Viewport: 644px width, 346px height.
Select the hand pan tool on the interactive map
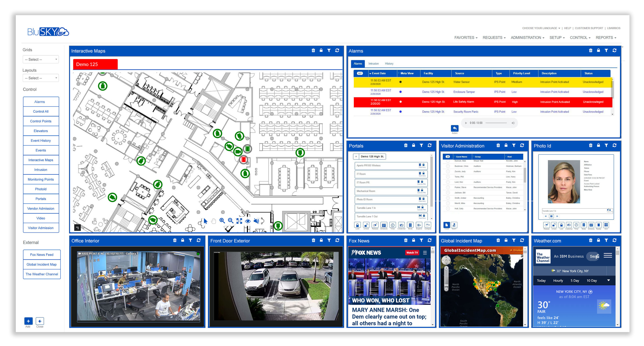213,221
